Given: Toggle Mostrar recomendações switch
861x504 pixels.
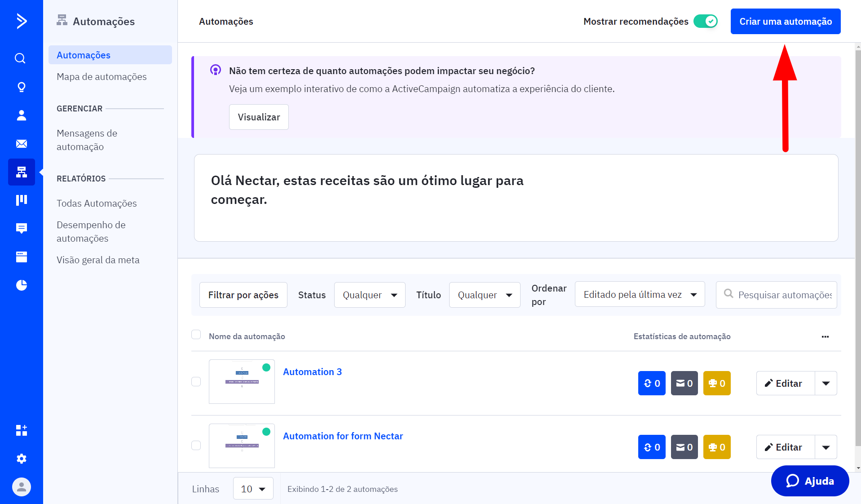Looking at the screenshot, I should point(706,21).
